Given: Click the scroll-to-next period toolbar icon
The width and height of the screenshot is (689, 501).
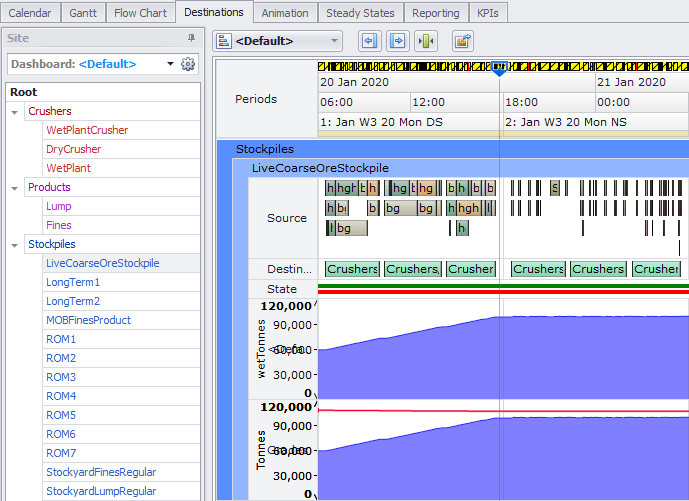Looking at the screenshot, I should pos(397,41).
